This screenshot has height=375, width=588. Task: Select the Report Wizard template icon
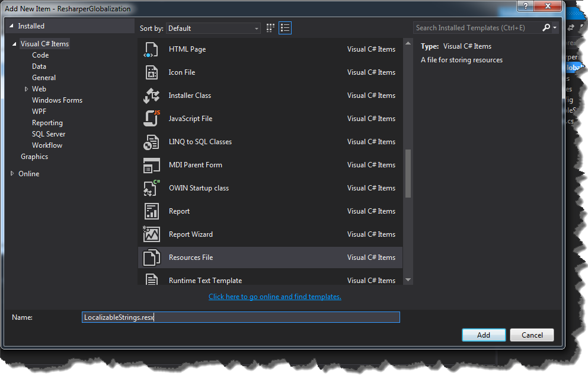click(152, 234)
